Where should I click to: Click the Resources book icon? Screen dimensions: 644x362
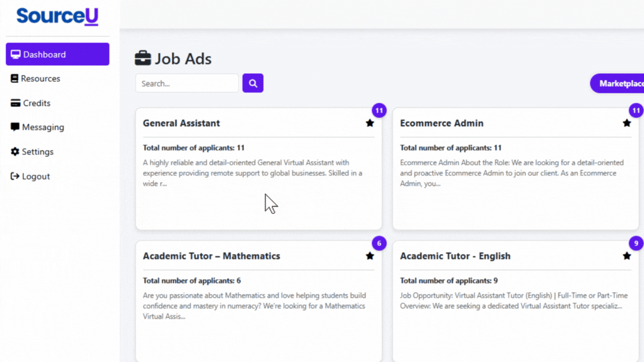pyautogui.click(x=14, y=78)
